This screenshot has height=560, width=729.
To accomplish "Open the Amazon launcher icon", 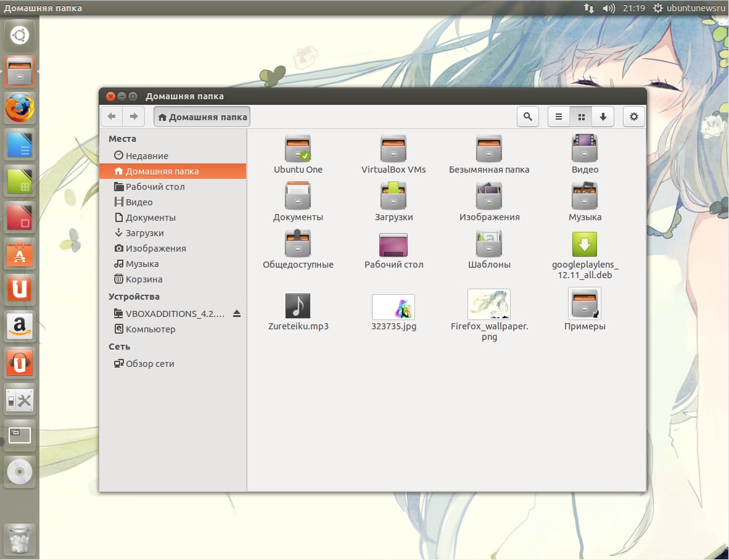I will click(x=20, y=326).
